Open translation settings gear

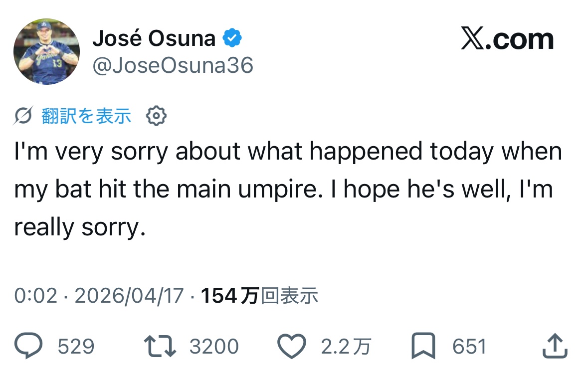156,116
